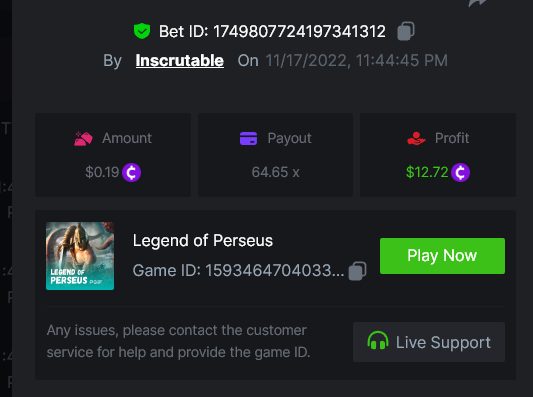Click the purple coin beside $0.19
The height and width of the screenshot is (397, 533).
(132, 172)
